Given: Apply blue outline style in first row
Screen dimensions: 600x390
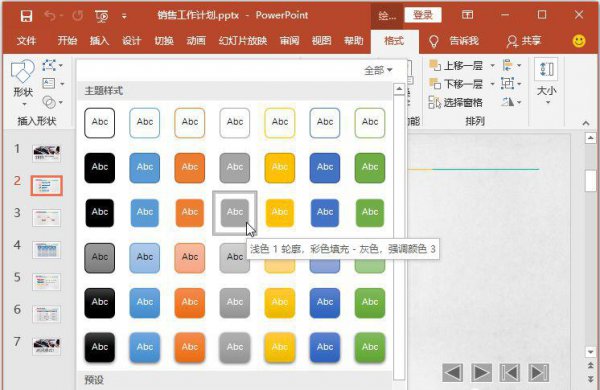Looking at the screenshot, I should tap(145, 122).
